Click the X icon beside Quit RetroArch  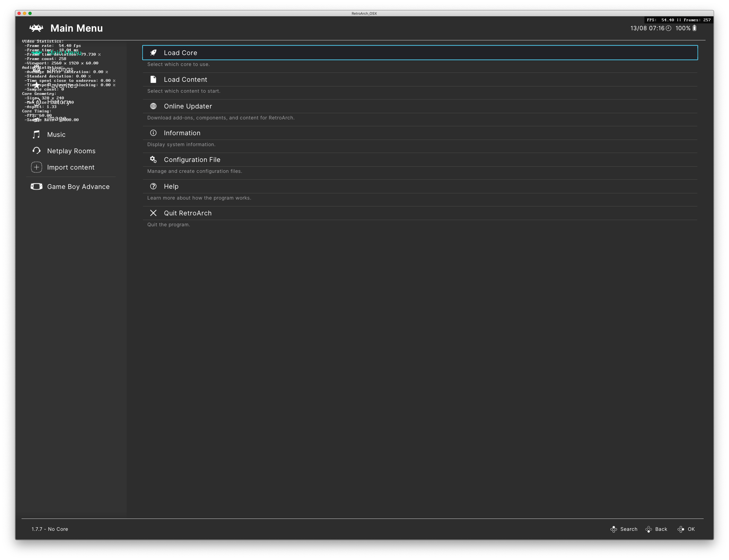tap(153, 213)
